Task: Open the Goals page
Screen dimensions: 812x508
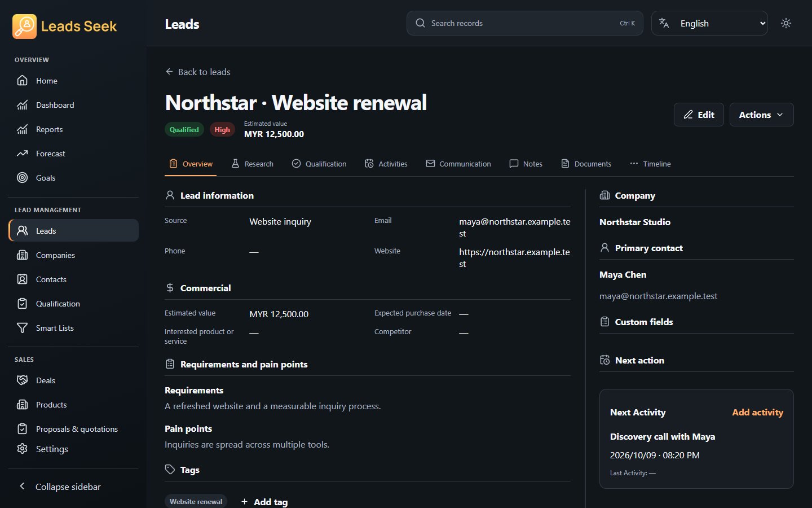Action: coord(73,178)
